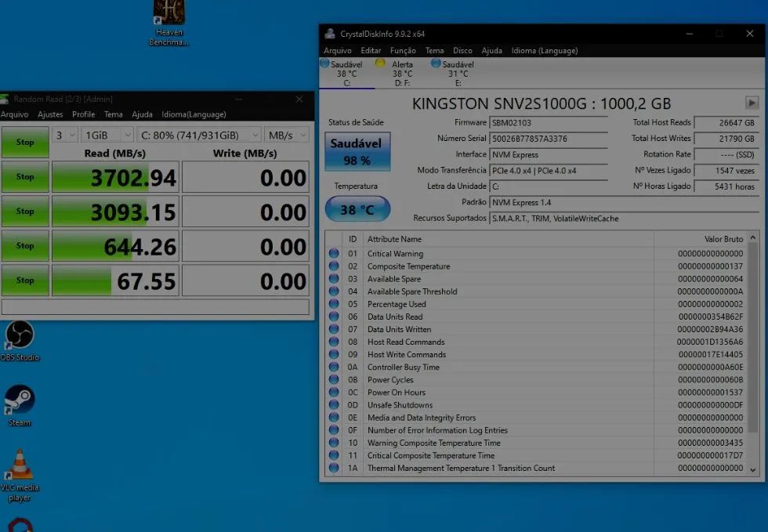The height and width of the screenshot is (532, 768).
Task: Click top Stop button beside test count
Action: (25, 142)
